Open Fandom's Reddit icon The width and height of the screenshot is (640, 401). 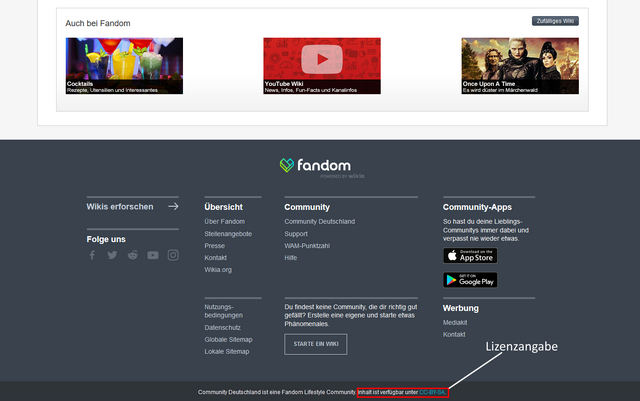pos(133,255)
